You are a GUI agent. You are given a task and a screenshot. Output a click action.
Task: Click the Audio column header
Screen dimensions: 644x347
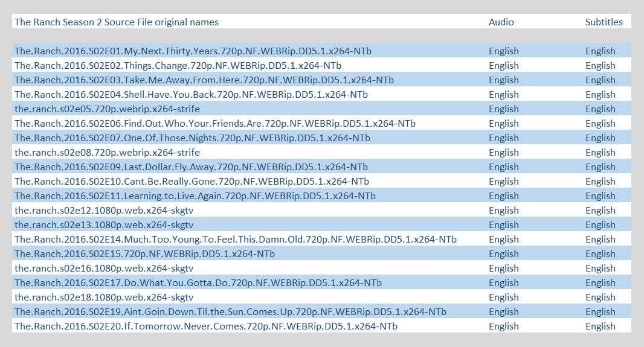coord(501,22)
